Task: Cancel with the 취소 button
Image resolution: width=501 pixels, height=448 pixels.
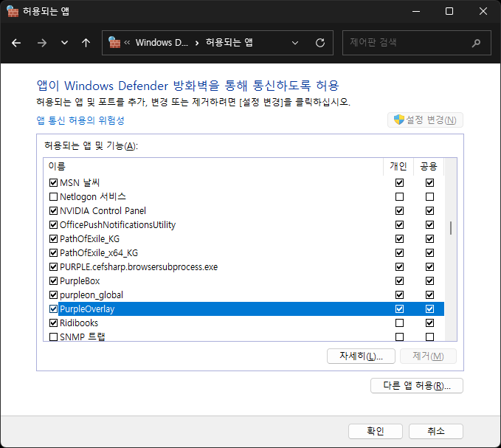Action: point(436,431)
